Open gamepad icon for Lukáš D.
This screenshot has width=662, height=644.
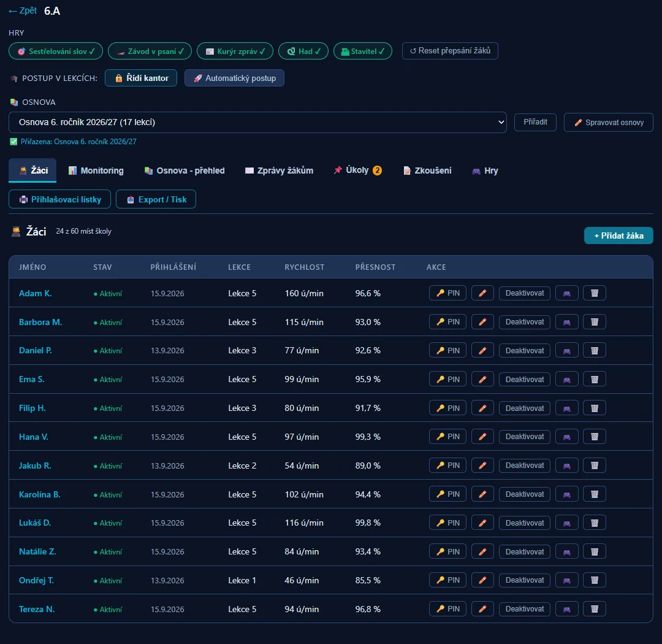pos(566,523)
